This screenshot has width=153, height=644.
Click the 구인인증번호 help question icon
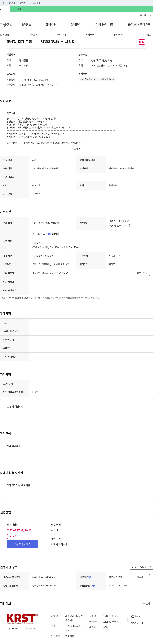tap(94, 585)
